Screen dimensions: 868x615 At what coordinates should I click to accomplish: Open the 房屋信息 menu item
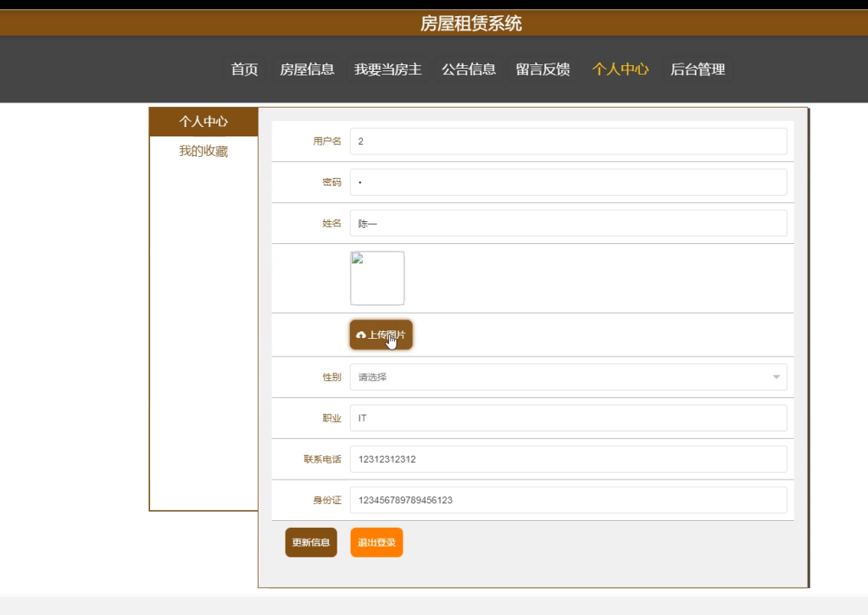pyautogui.click(x=307, y=69)
